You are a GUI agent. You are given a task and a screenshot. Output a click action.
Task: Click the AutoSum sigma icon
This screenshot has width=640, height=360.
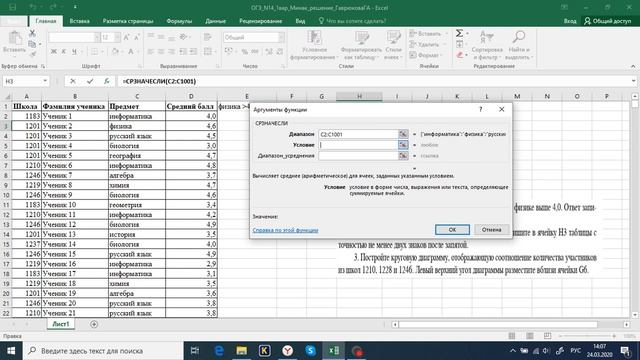coord(459,33)
